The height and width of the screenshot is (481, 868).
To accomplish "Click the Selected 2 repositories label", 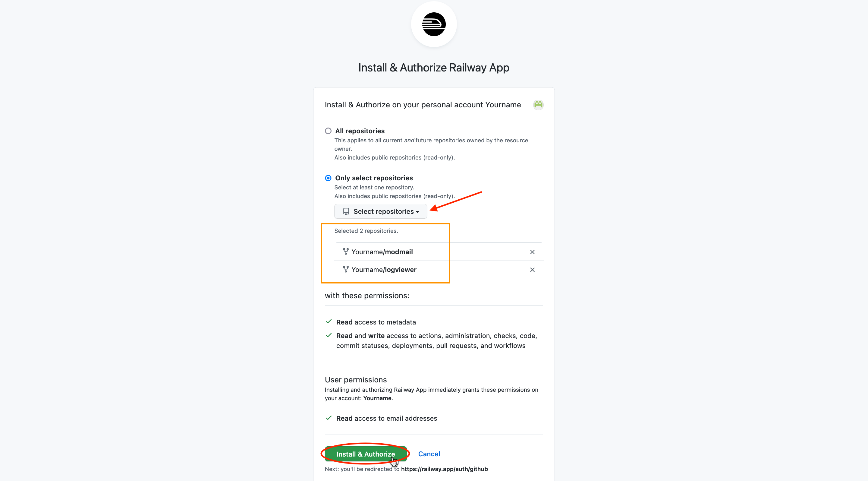I will 366,231.
